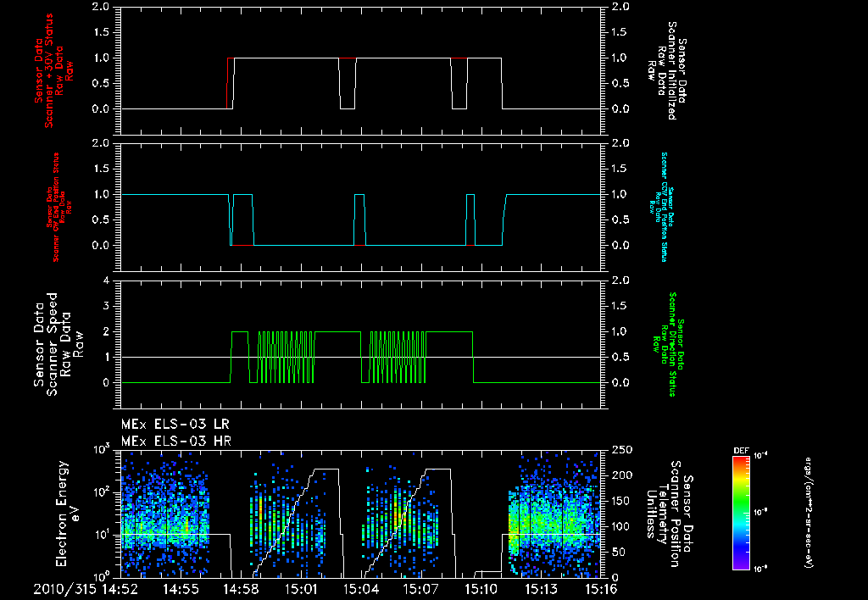This screenshot has width=868, height=600.
Task: Click the "4" tick on Scanner Speed axis
Action: click(x=106, y=281)
